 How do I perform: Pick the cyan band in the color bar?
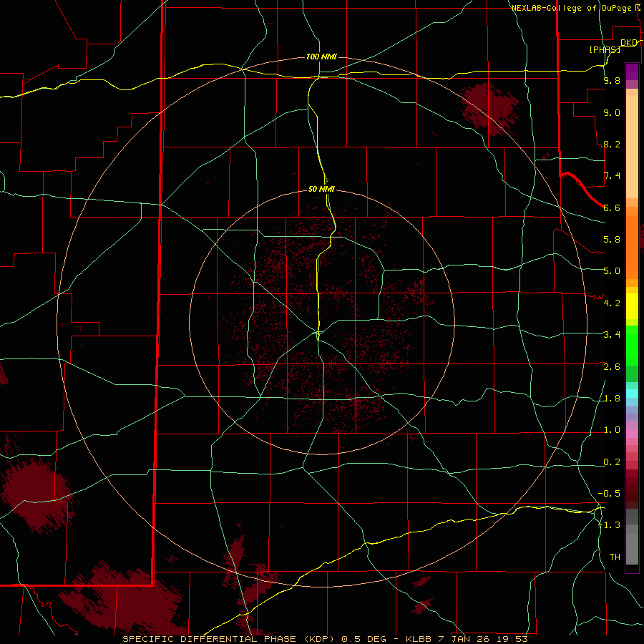click(632, 393)
